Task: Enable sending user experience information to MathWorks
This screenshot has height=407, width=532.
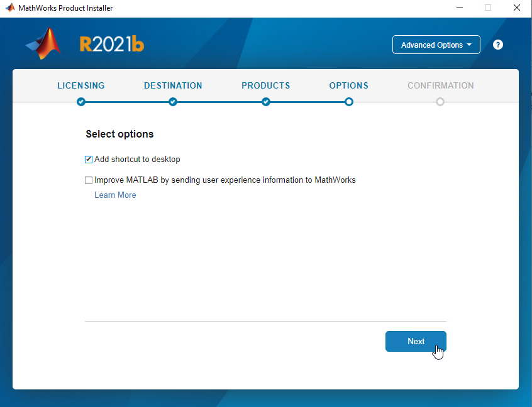Action: pyautogui.click(x=89, y=180)
